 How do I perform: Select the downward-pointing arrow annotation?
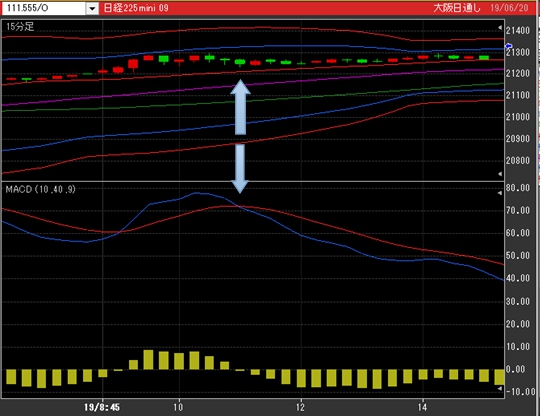click(240, 168)
